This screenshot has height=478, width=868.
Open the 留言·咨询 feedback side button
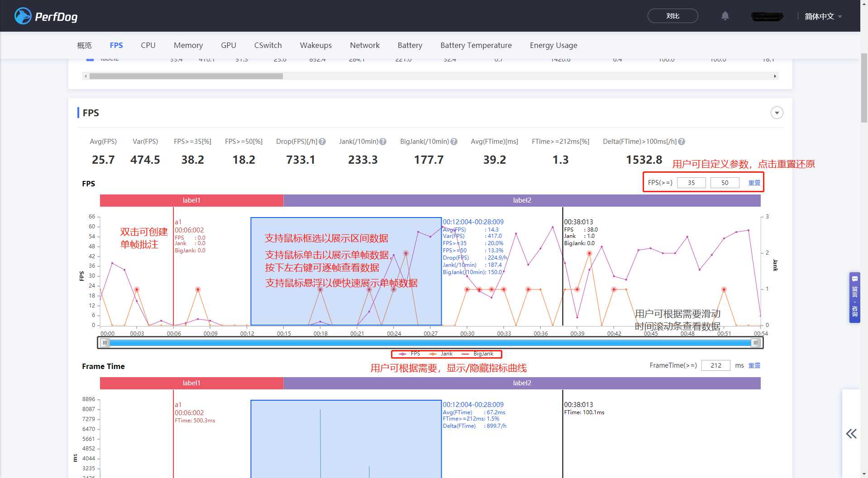point(854,297)
